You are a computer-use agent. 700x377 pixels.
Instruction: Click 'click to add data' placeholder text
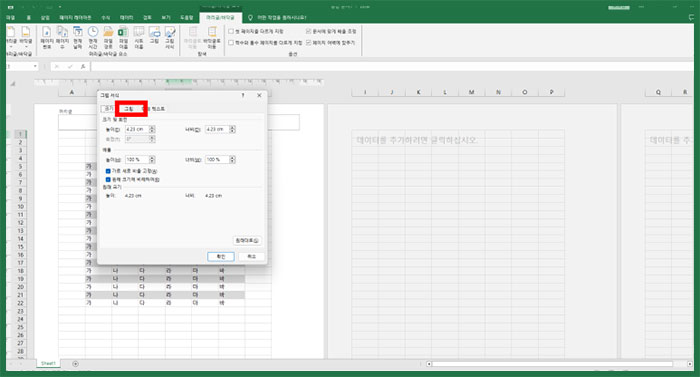[x=417, y=140]
